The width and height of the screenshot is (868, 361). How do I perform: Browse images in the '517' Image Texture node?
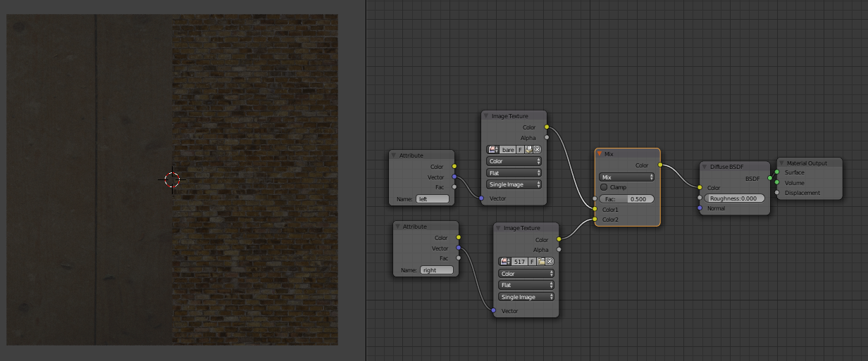click(x=505, y=262)
